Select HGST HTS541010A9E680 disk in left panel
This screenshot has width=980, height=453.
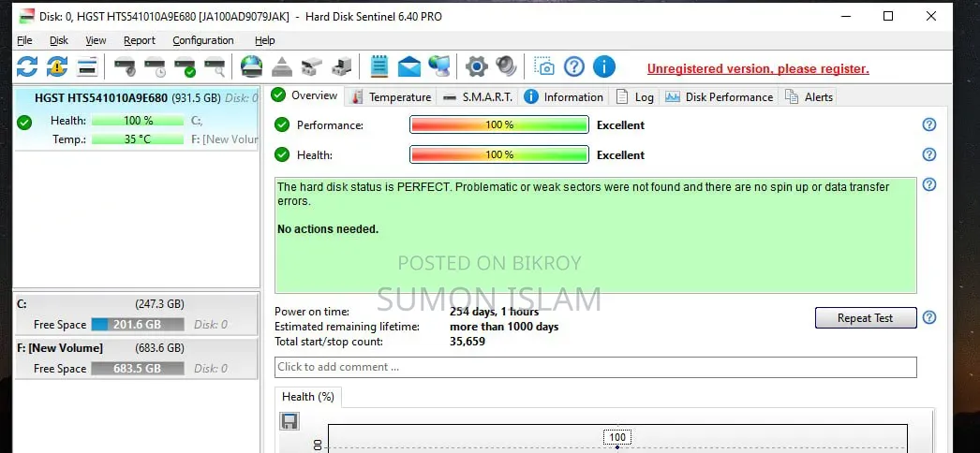click(136, 119)
